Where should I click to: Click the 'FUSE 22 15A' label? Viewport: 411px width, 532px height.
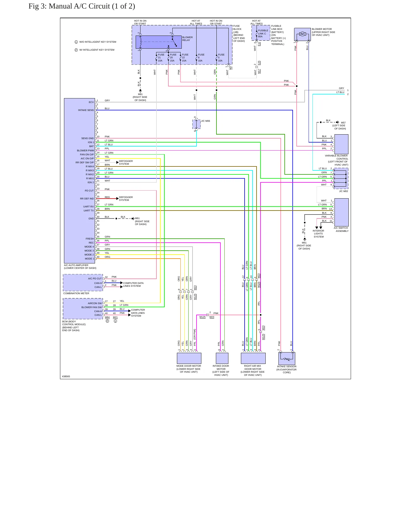[x=185, y=58]
